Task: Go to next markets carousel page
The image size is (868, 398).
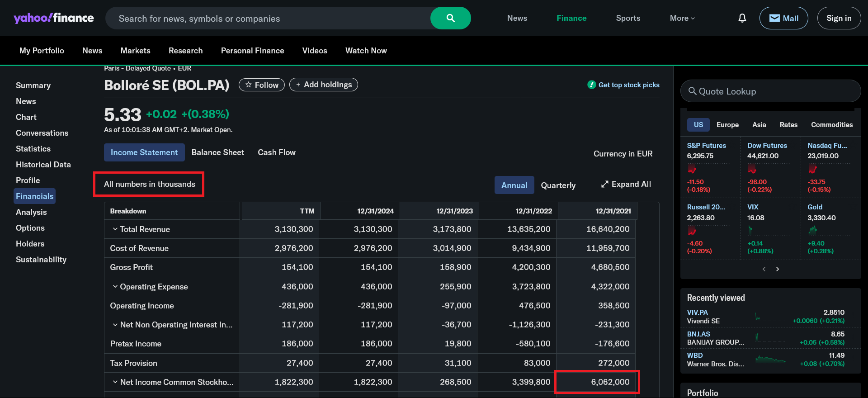Action: coord(778,269)
